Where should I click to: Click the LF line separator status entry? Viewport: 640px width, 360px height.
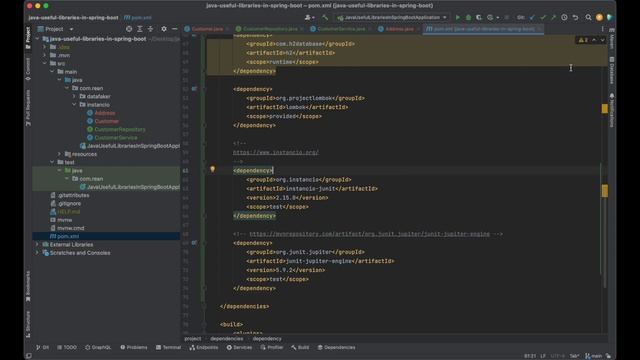[x=542, y=356]
